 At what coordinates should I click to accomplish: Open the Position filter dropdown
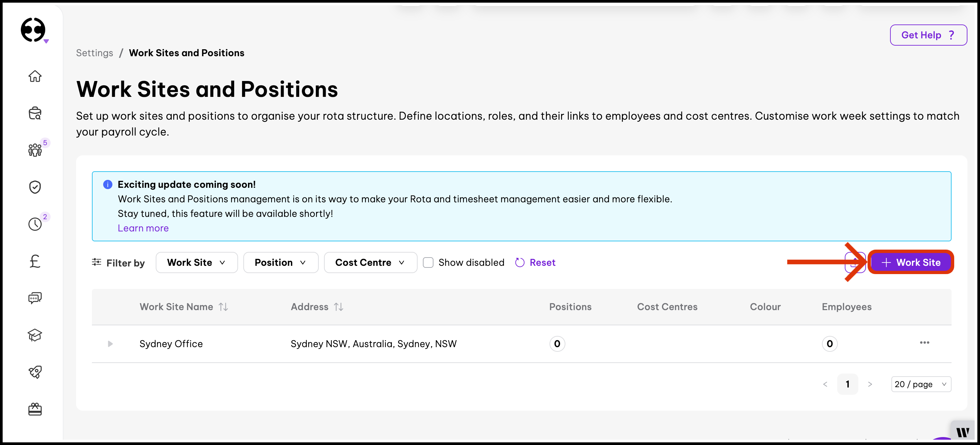[x=280, y=263]
